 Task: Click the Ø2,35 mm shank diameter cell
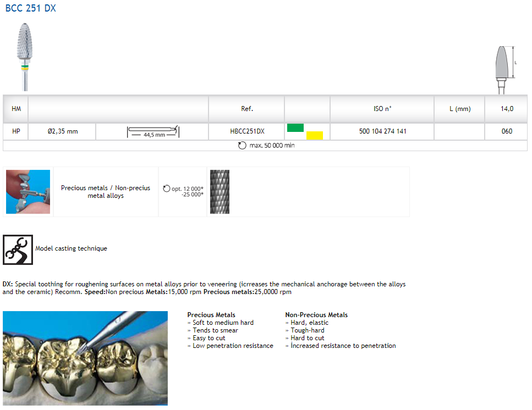coord(62,132)
